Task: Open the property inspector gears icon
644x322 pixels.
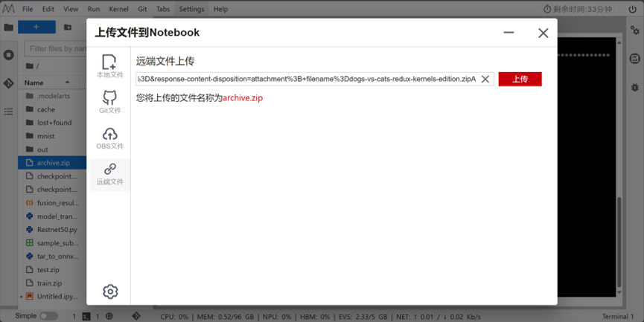Action: (x=635, y=30)
